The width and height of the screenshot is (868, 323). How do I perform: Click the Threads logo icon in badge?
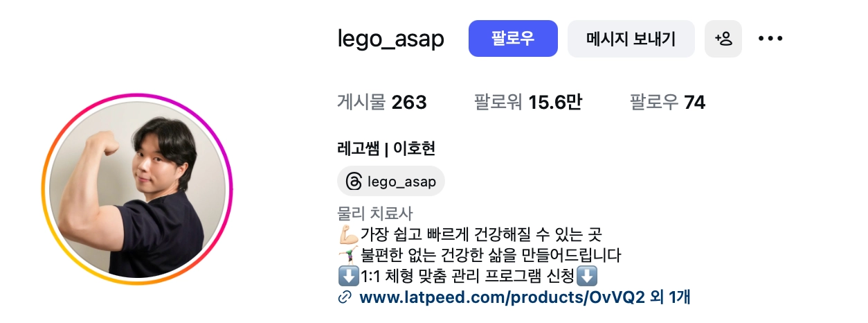353,182
